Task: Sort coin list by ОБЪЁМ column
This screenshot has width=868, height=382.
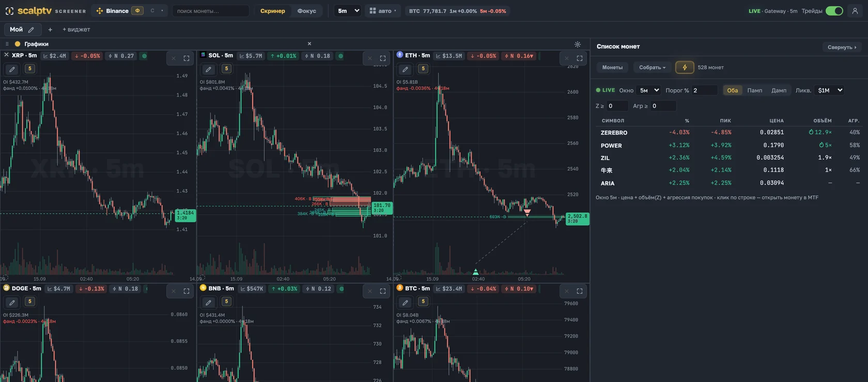Action: tap(822, 121)
